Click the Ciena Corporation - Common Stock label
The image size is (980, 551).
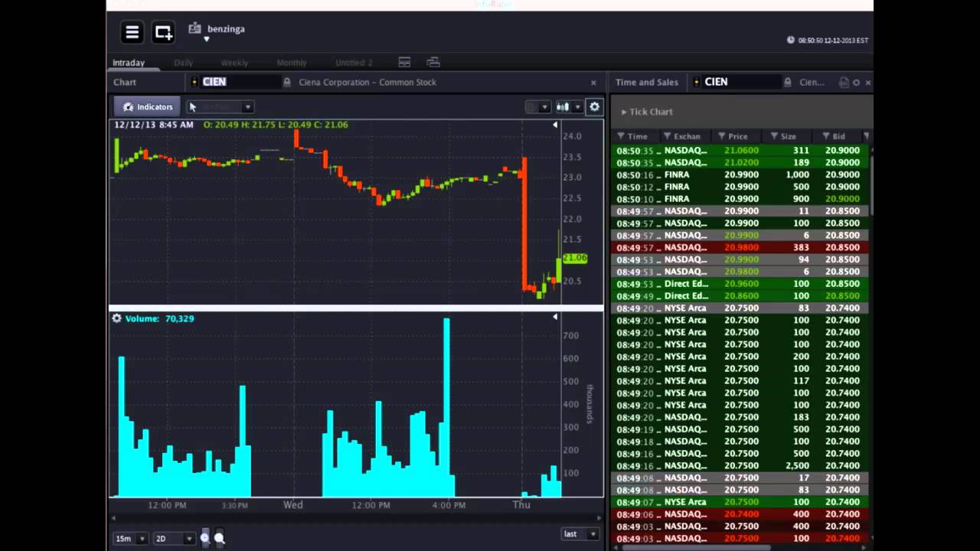coord(367,82)
